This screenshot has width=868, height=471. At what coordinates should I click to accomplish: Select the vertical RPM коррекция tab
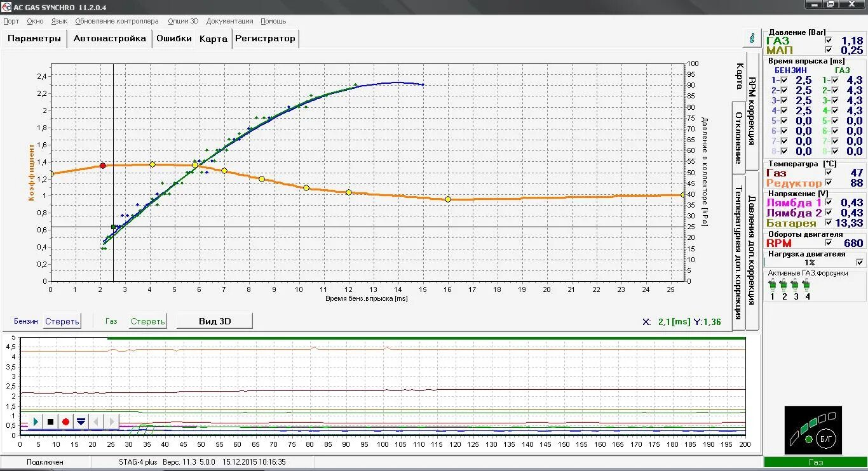(x=752, y=110)
